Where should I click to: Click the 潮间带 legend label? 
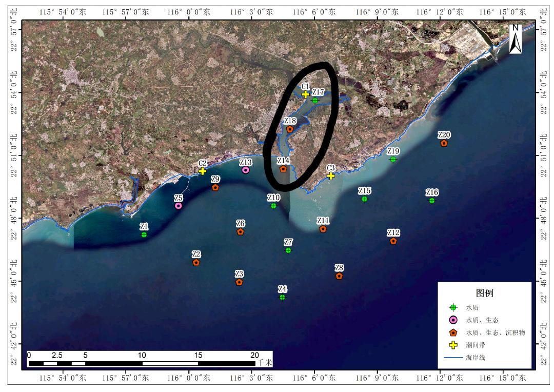point(475,345)
